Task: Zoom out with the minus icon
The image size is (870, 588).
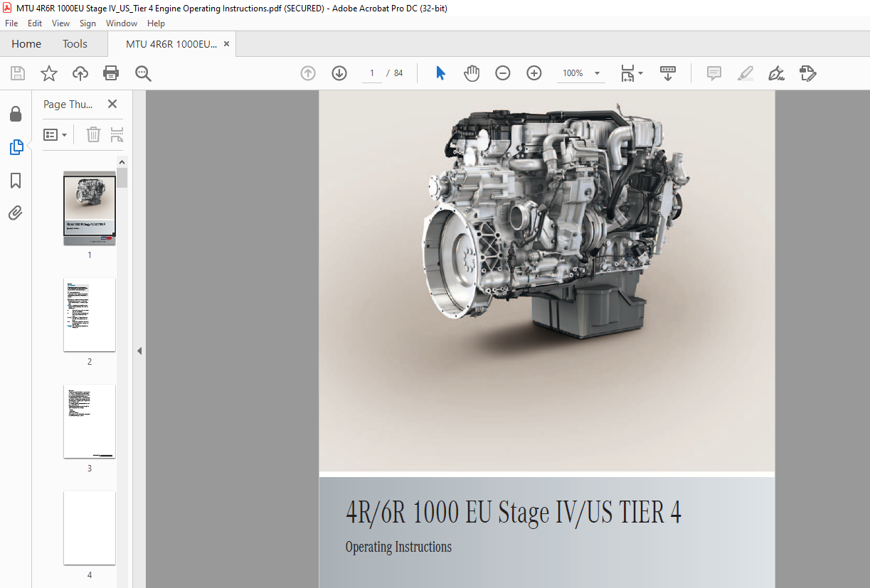Action: 503,73
